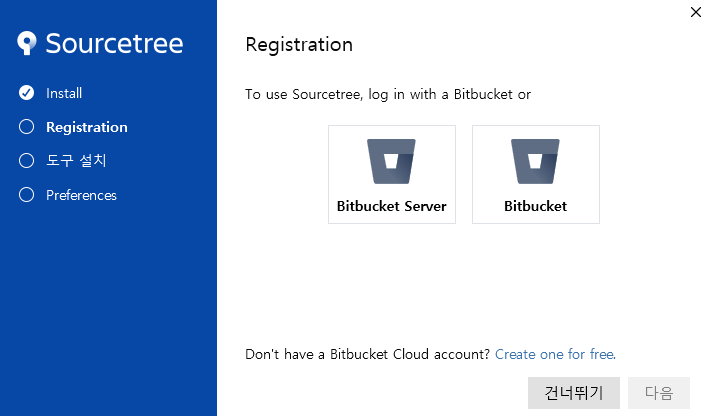
Task: Go to the Preferences step label
Action: pyautogui.click(x=81, y=195)
